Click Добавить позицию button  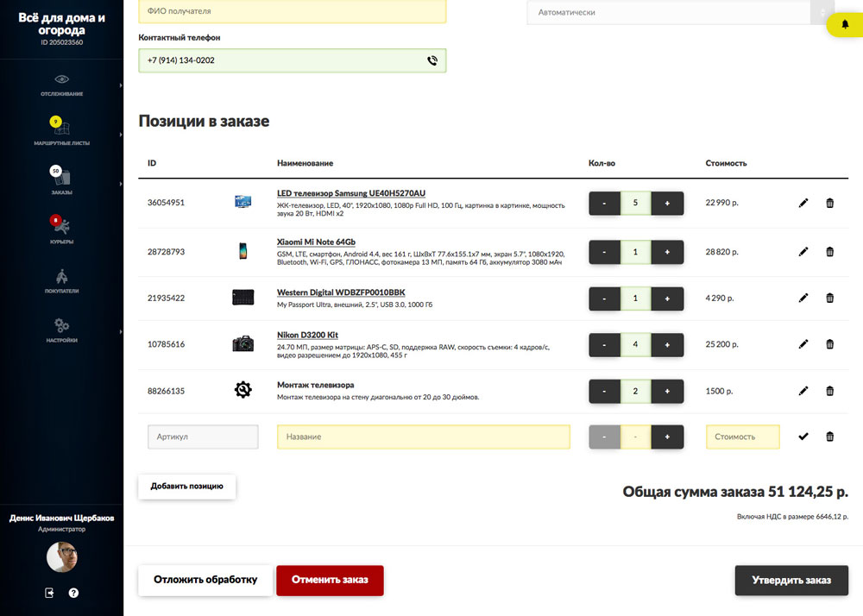pyautogui.click(x=186, y=487)
